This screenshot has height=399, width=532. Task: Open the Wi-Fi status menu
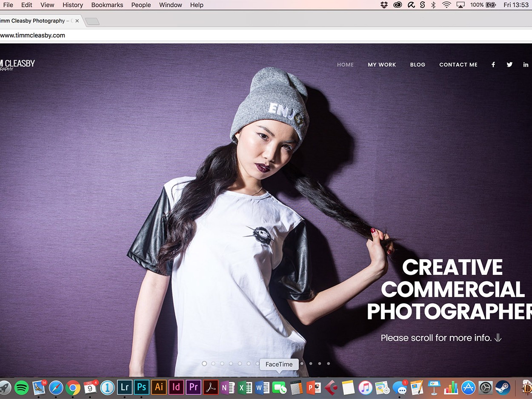pyautogui.click(x=446, y=5)
